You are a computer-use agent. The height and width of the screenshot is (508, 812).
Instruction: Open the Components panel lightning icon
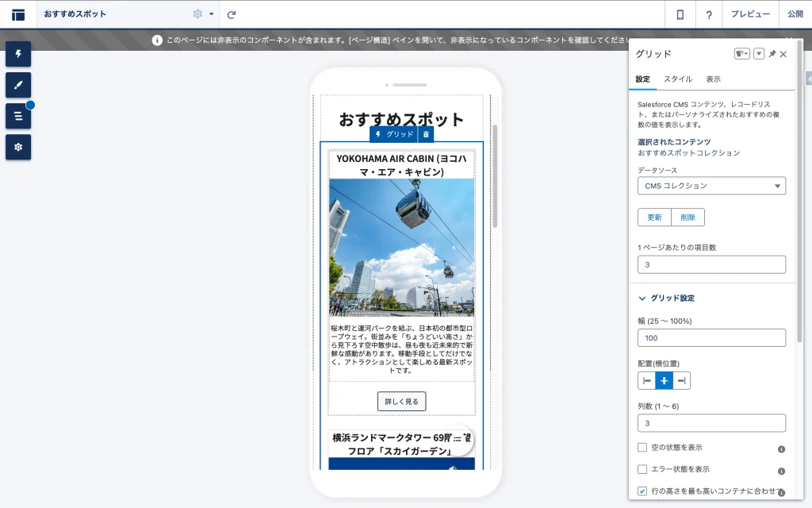18,54
